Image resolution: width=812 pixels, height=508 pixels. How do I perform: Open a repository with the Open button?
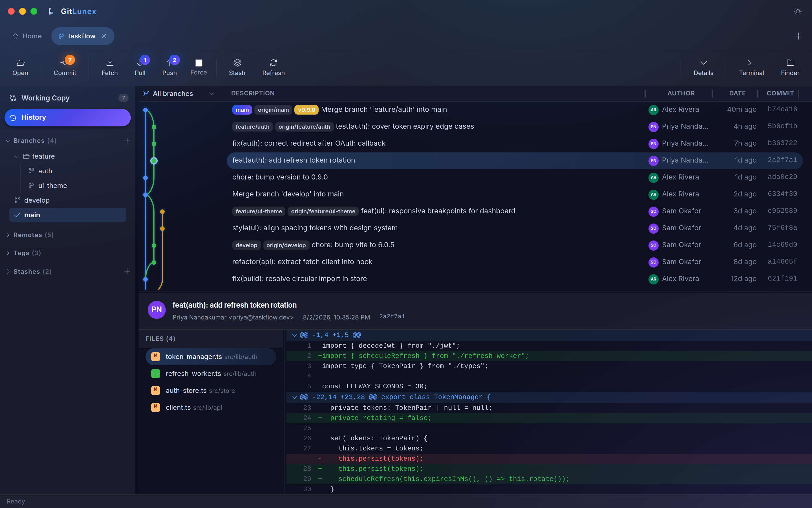pyautogui.click(x=20, y=67)
